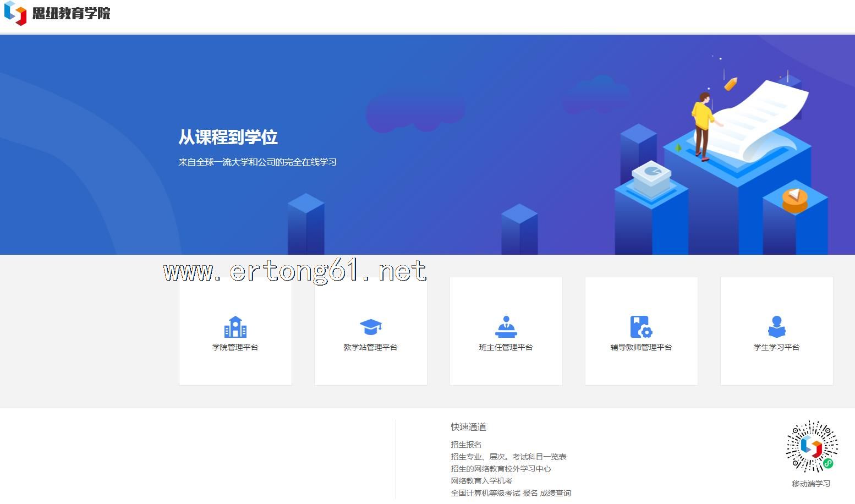
Task: Open the 辅导教师管理平台 text label
Action: [x=641, y=347]
